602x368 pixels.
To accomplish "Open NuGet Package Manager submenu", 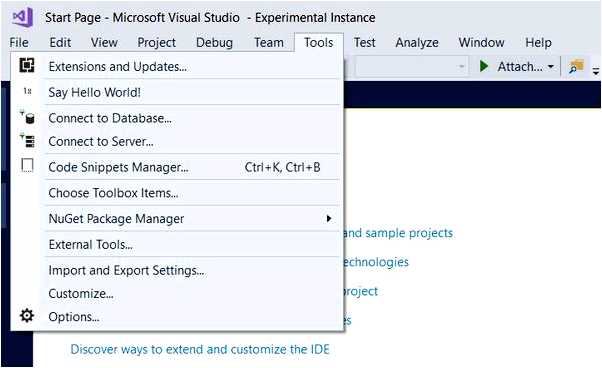I will [x=177, y=218].
